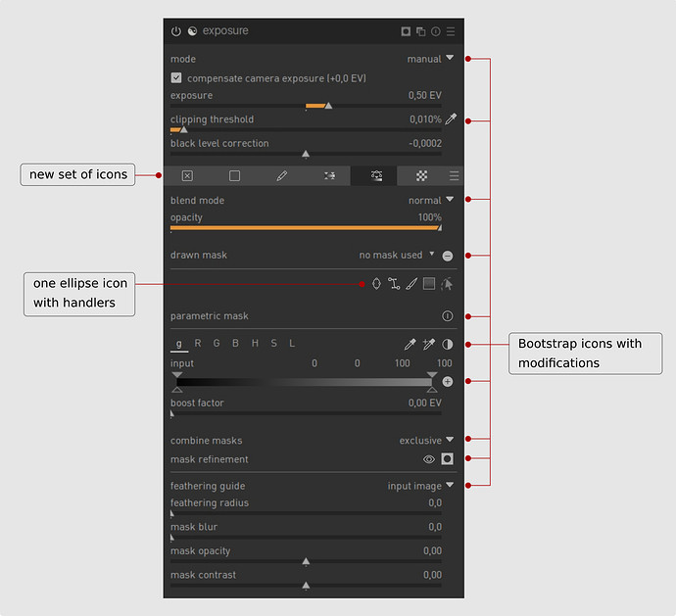The image size is (676, 616).
Task: Select the B channel tab
Action: (235, 343)
